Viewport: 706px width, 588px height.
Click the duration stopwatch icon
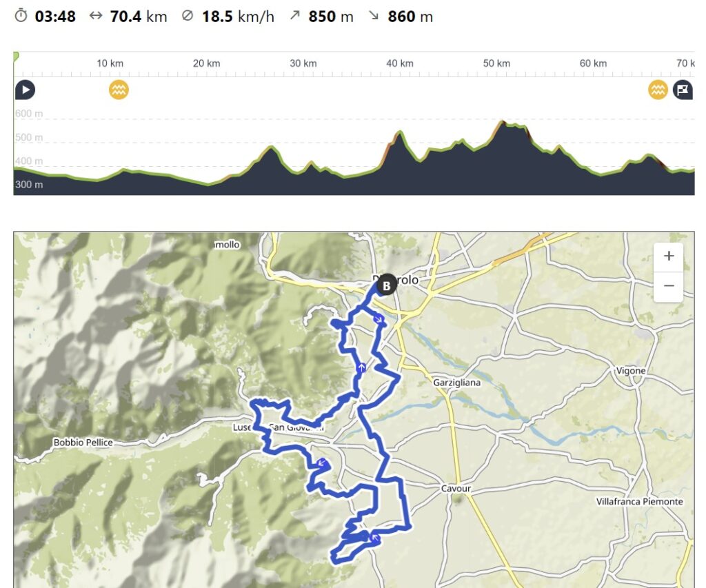pos(21,16)
